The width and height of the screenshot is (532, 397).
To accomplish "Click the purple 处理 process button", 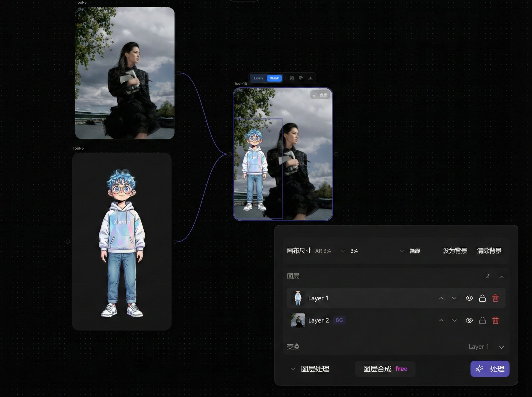I will [x=490, y=369].
